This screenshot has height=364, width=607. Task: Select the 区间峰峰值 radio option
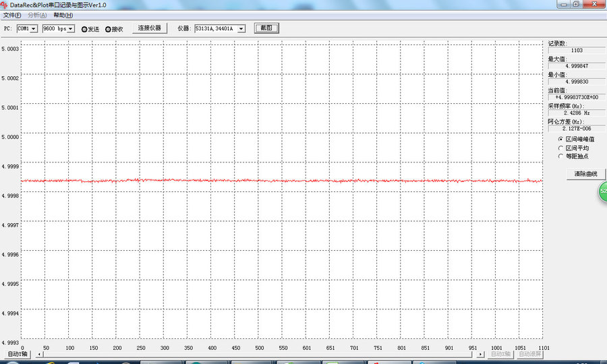560,139
